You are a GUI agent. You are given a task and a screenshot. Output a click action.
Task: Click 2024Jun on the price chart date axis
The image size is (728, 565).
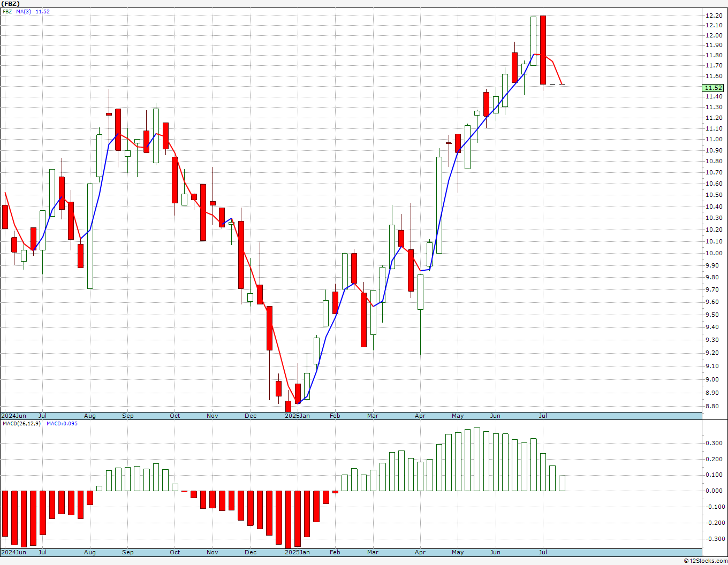pyautogui.click(x=14, y=416)
